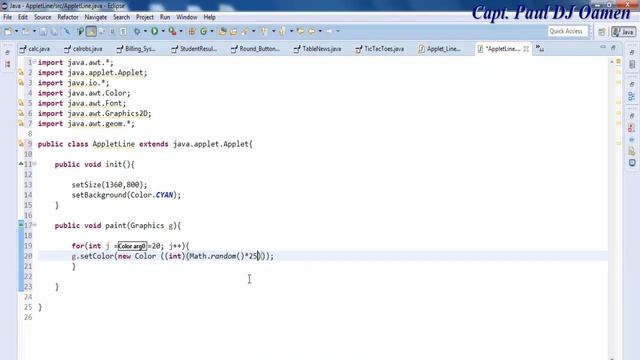The height and width of the screenshot is (360, 640).
Task: Open the Task List trim icon
Action: click(x=632, y=64)
